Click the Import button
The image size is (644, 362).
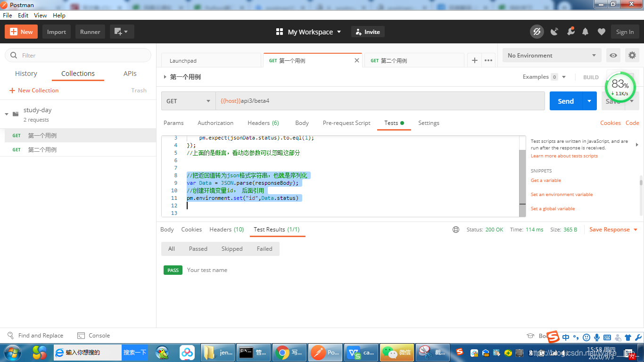(57, 32)
